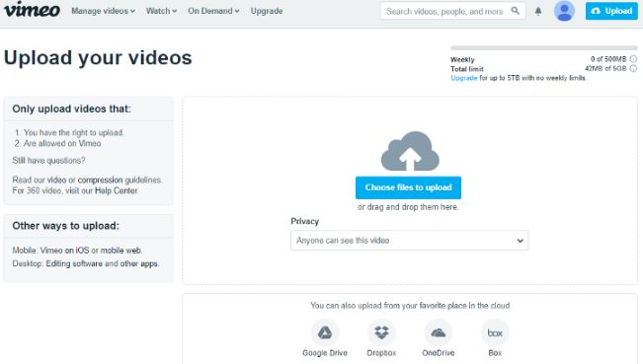
Task: Open the compression guidelines link
Action: pos(100,180)
